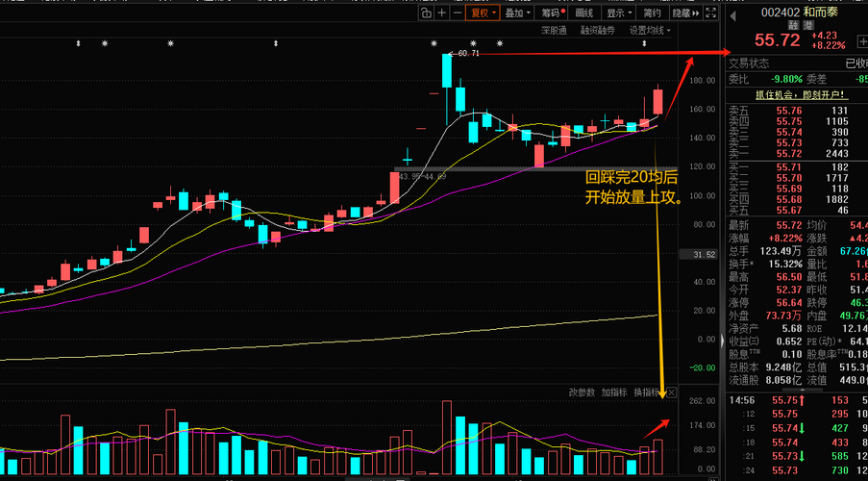Switch to 简约 simple mode
Screen dimensions: 868x481
652,13
